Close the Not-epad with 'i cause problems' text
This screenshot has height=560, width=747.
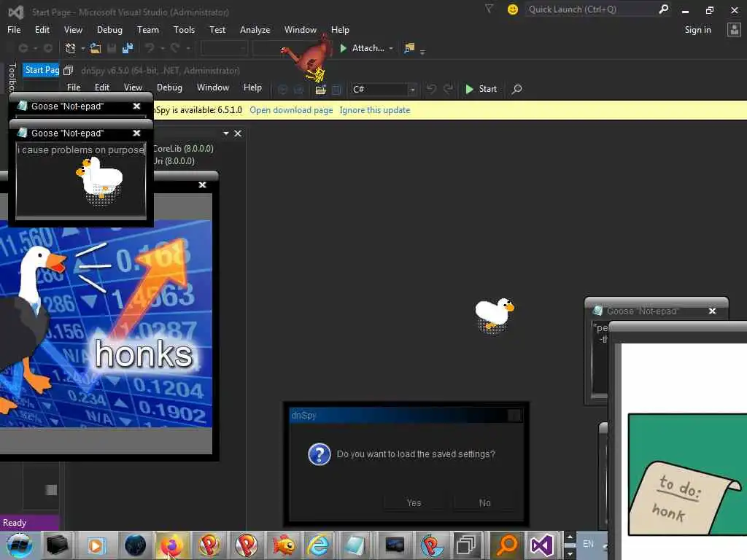coord(136,133)
